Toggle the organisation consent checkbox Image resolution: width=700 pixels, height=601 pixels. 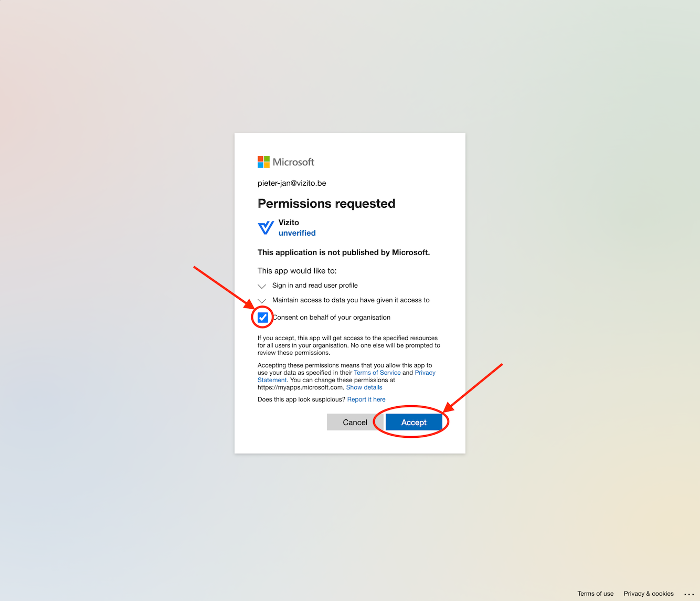(263, 318)
